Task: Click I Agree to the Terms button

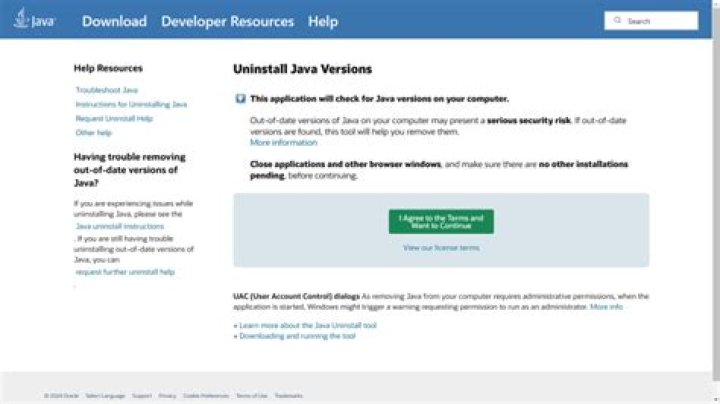Action: (441, 222)
